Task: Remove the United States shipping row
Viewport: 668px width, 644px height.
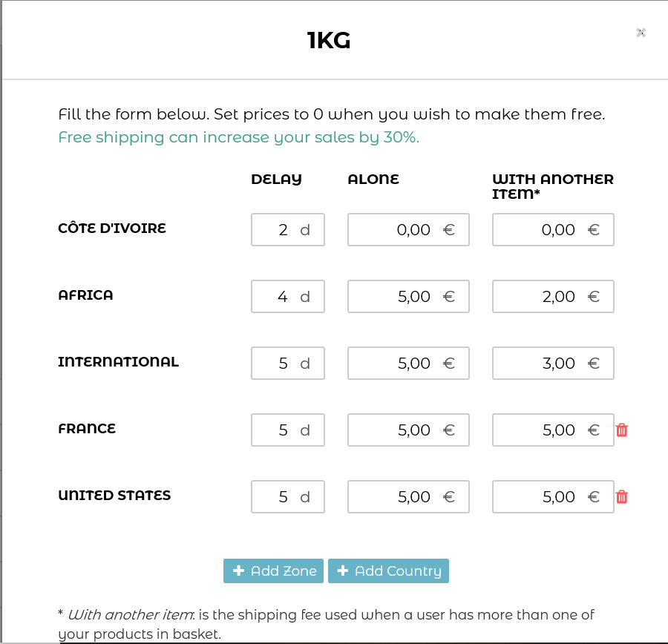Action: click(622, 497)
